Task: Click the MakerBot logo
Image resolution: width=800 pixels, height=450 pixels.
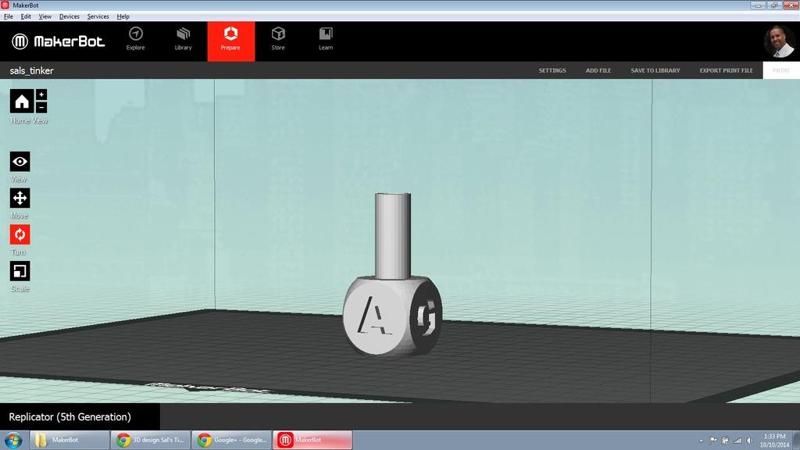Action: pos(58,41)
